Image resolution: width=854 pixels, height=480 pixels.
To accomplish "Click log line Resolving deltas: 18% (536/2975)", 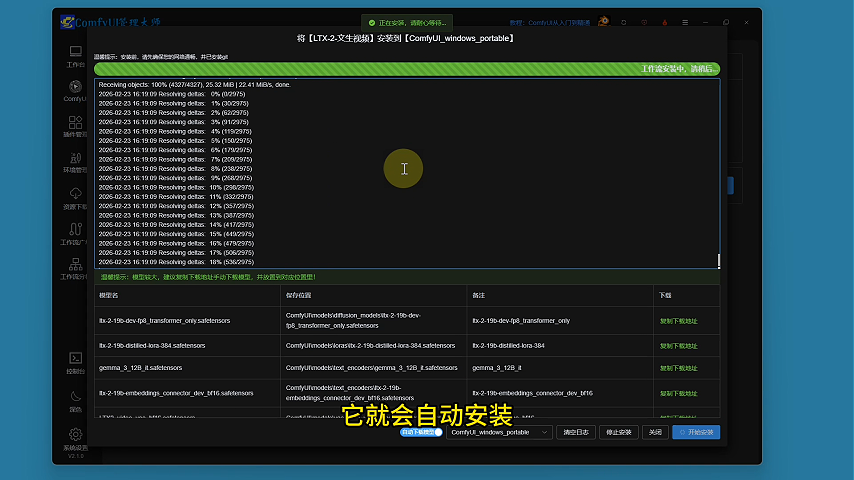I will pos(176,262).
